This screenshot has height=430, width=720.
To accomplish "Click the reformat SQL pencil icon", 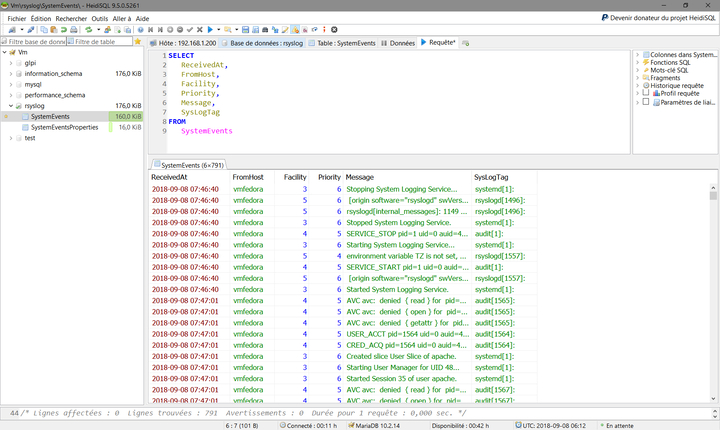I will (285, 29).
